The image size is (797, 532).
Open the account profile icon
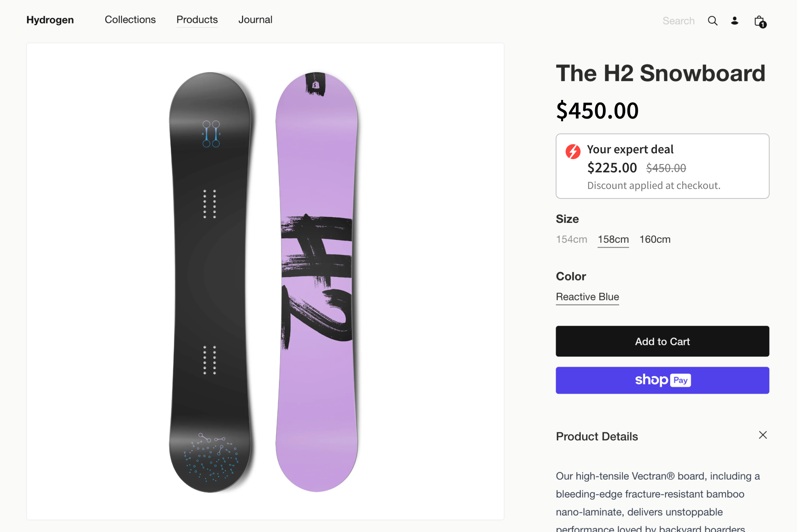(x=734, y=21)
